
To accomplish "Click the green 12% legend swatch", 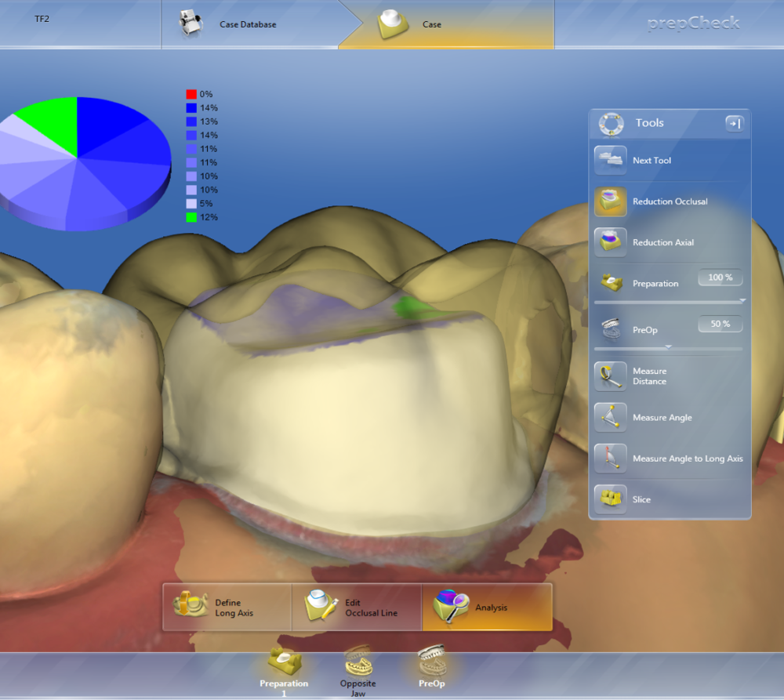I will 191,217.
